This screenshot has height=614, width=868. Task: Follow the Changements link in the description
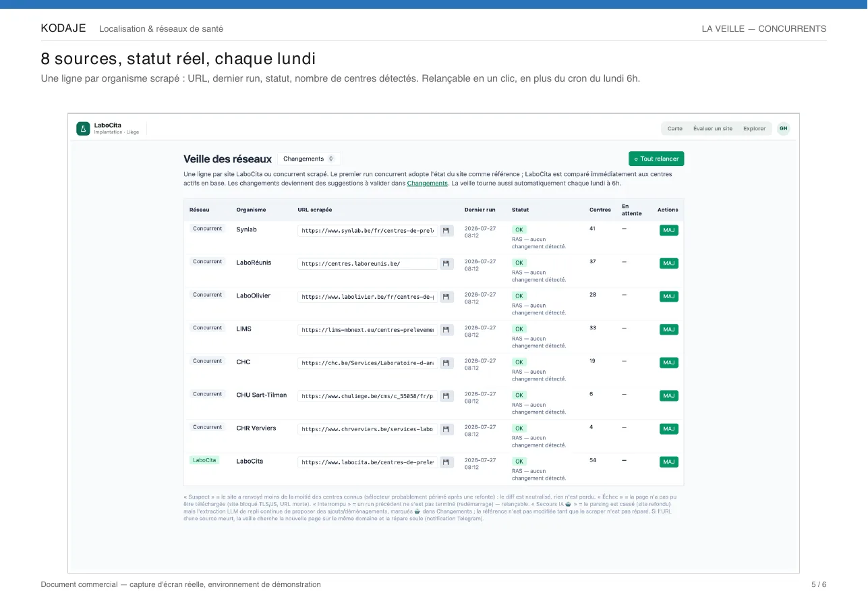pyautogui.click(x=428, y=183)
